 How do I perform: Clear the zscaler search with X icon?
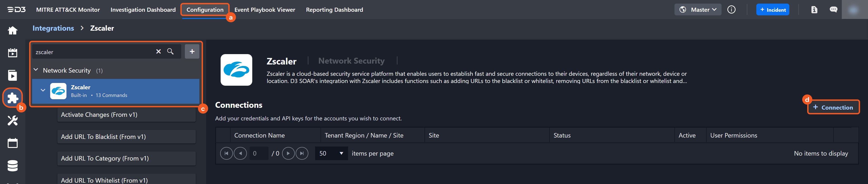[x=158, y=51]
